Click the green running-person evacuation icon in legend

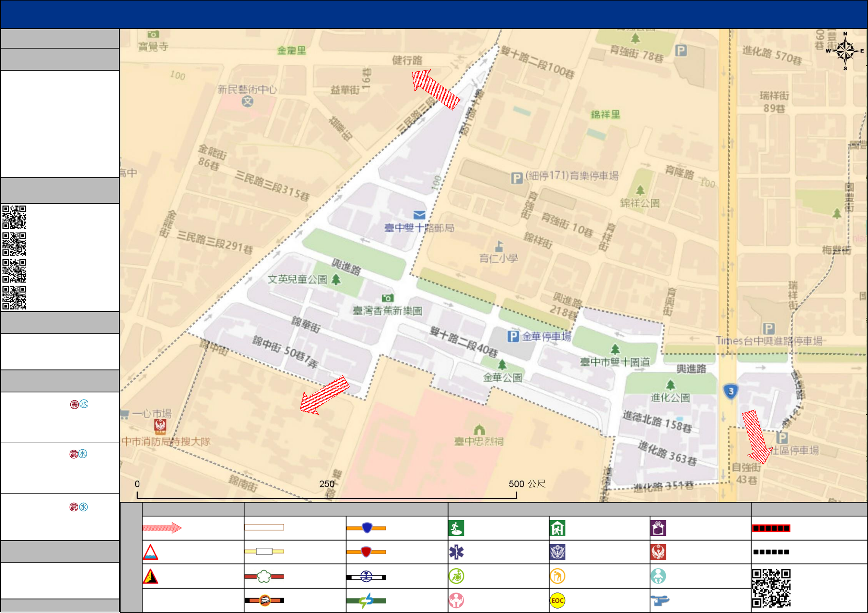pos(456,528)
